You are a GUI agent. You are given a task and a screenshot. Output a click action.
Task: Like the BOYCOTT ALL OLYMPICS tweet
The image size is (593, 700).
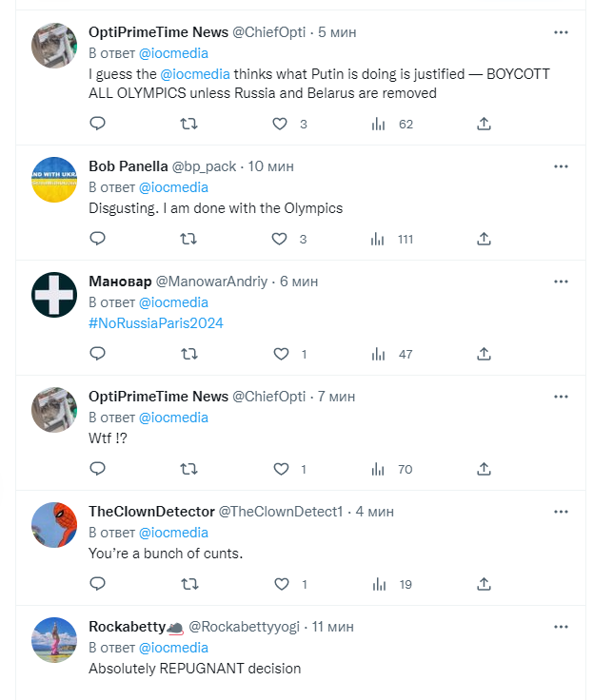[281, 124]
